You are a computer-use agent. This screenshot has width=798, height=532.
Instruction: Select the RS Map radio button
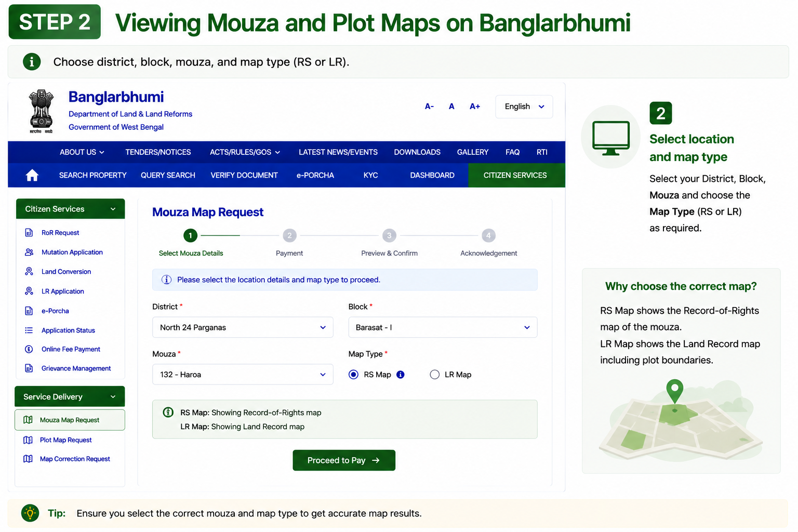click(353, 375)
